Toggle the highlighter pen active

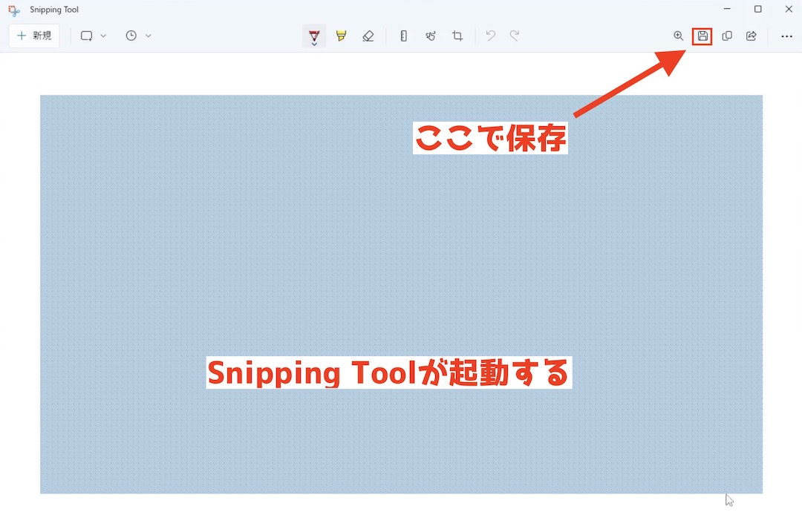coord(341,36)
